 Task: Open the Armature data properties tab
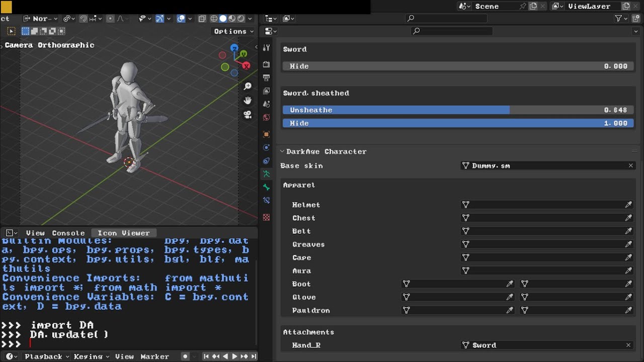267,174
